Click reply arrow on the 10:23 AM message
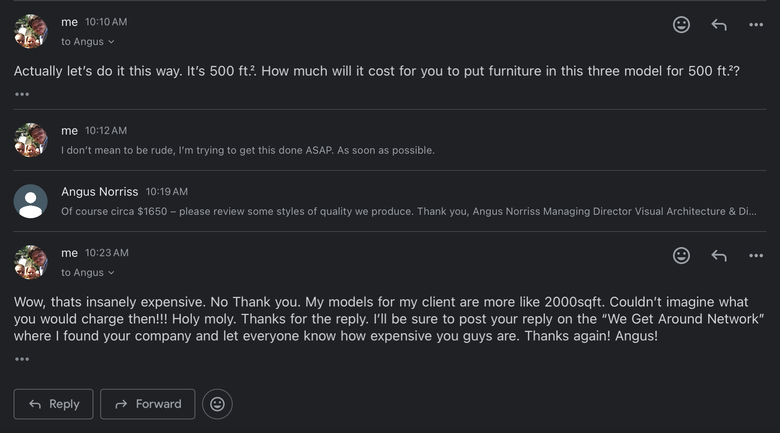This screenshot has width=780, height=433. coord(719,255)
